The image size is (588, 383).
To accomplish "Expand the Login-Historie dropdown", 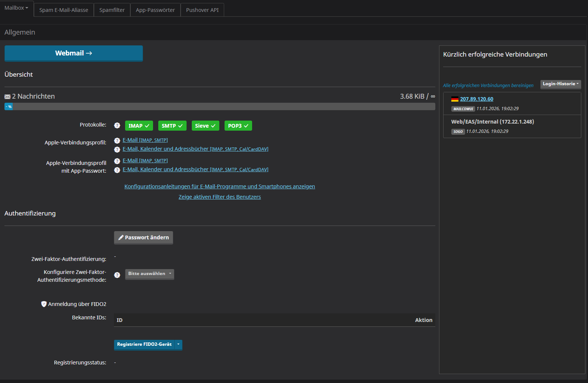I will click(560, 84).
